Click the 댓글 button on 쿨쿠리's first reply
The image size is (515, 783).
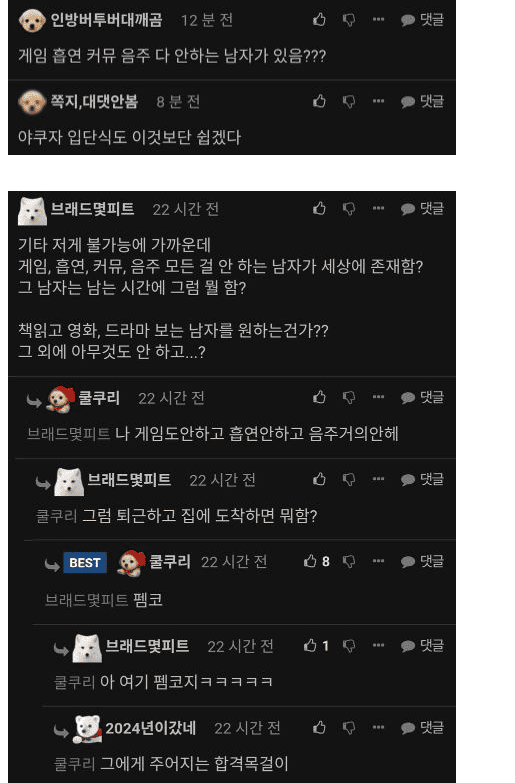click(422, 397)
